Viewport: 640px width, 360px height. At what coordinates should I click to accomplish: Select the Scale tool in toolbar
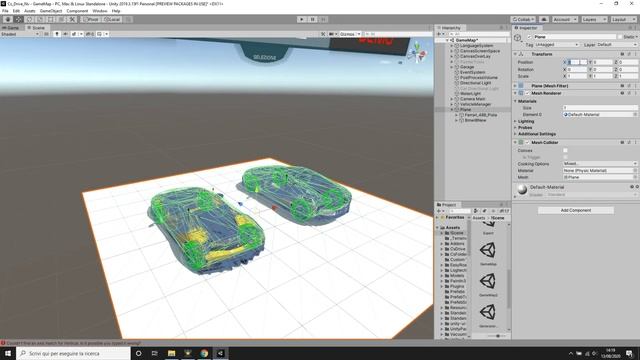point(40,19)
